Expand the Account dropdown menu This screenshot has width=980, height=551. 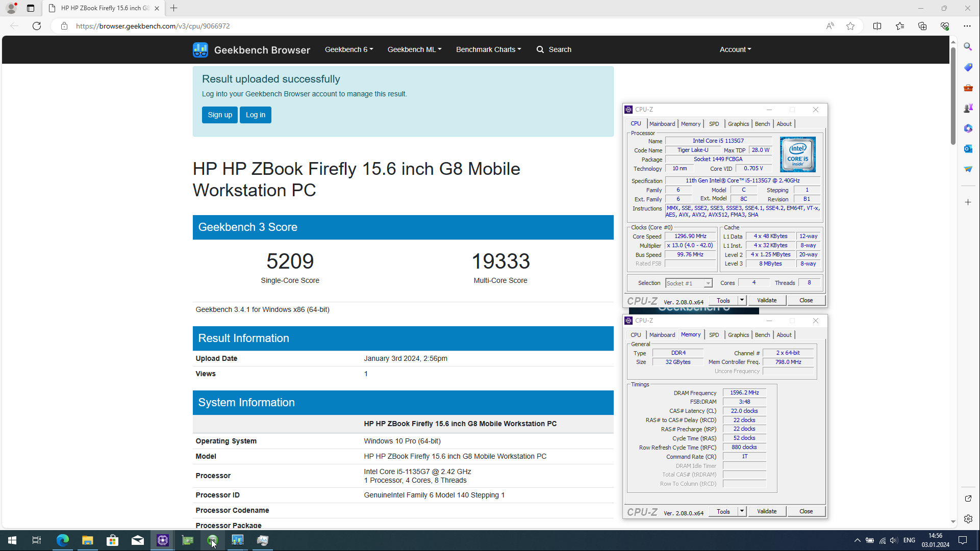click(x=735, y=49)
